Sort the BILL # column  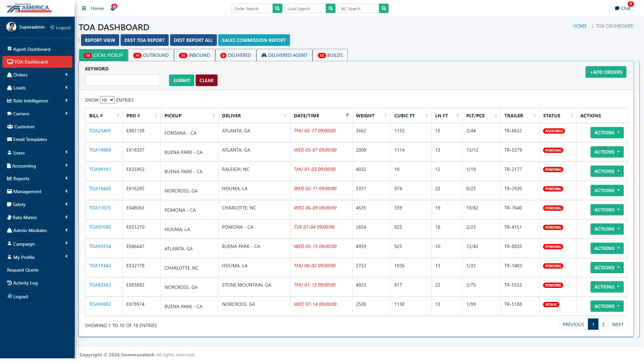104,116
